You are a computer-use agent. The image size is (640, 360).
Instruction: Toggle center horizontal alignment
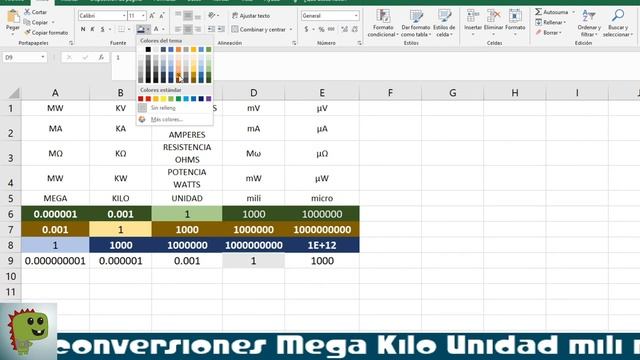188,29
